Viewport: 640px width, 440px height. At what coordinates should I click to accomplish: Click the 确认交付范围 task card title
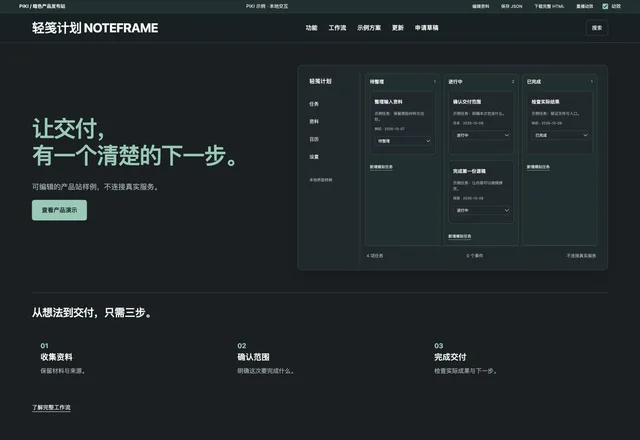click(467, 102)
